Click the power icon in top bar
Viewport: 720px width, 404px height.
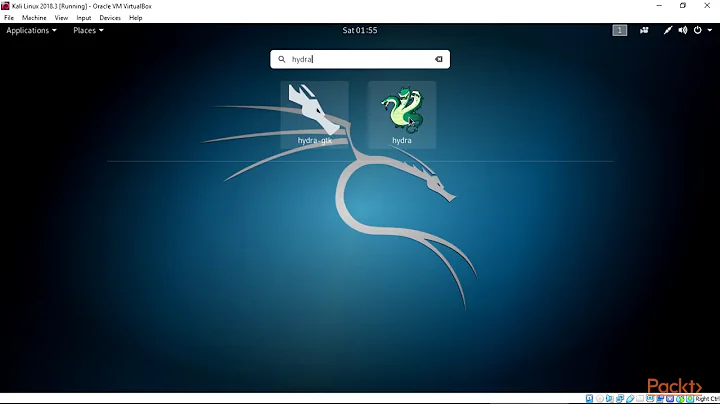click(698, 30)
